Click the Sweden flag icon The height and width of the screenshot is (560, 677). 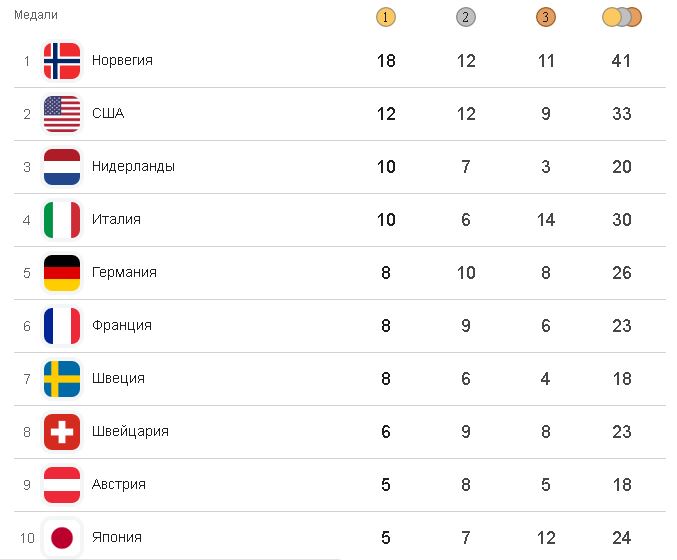click(61, 379)
